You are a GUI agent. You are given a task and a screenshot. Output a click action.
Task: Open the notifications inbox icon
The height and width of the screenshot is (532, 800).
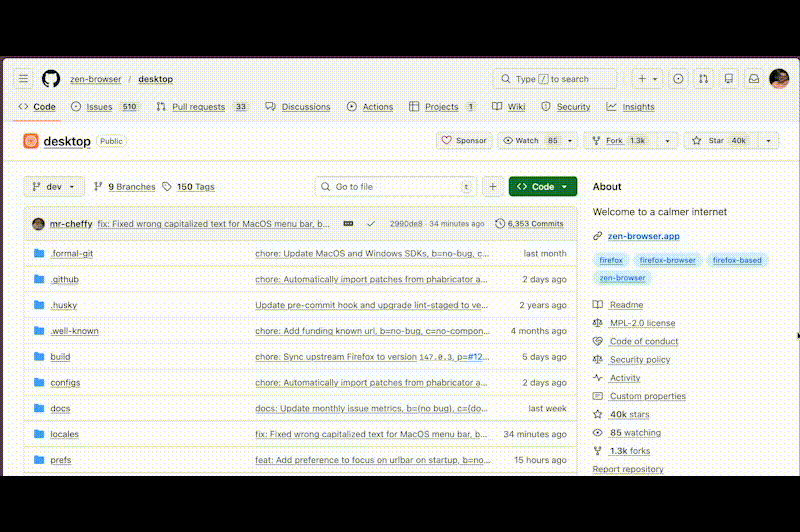pyautogui.click(x=754, y=79)
